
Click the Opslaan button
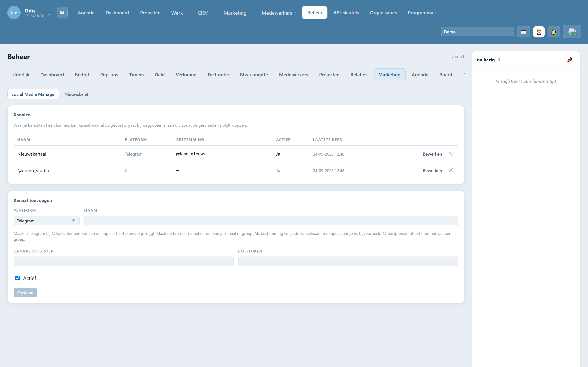[25, 293]
